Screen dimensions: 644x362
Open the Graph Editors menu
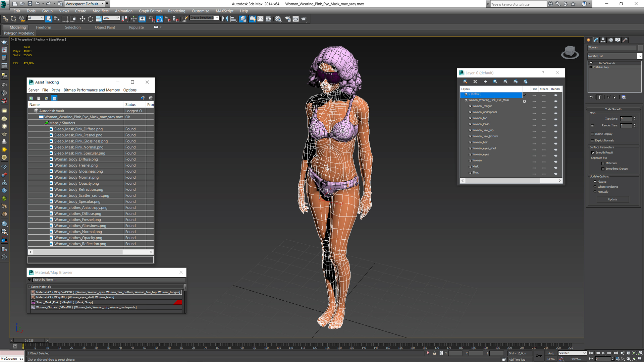pos(150,11)
